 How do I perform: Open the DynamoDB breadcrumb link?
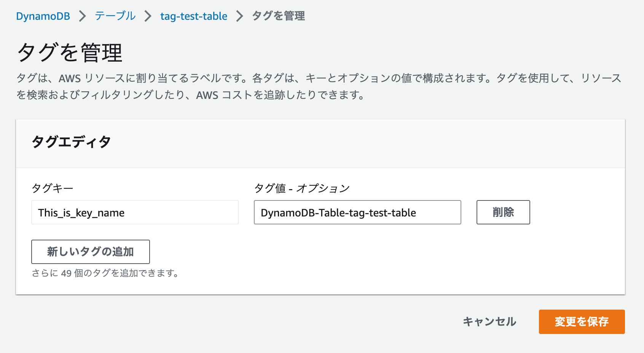click(43, 16)
